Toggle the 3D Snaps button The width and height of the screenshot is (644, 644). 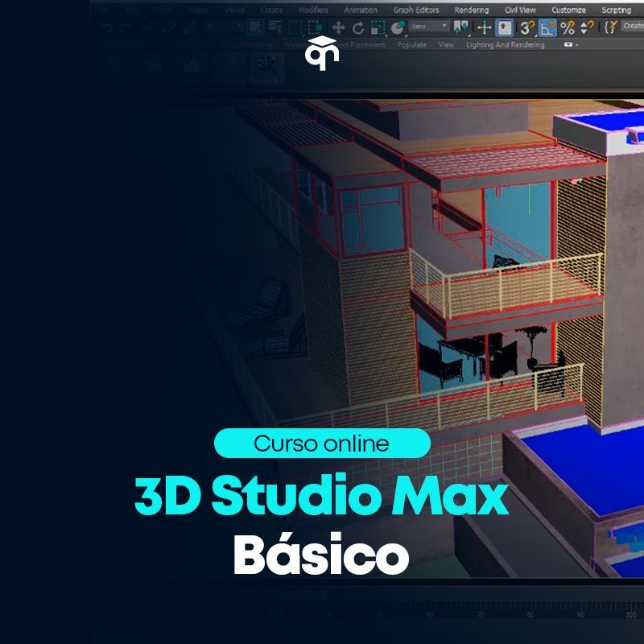pyautogui.click(x=527, y=27)
